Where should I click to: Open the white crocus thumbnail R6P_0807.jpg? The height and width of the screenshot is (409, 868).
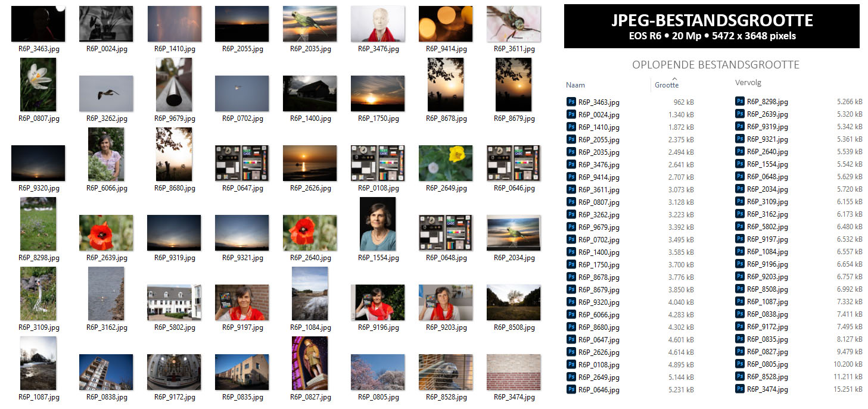(x=38, y=85)
